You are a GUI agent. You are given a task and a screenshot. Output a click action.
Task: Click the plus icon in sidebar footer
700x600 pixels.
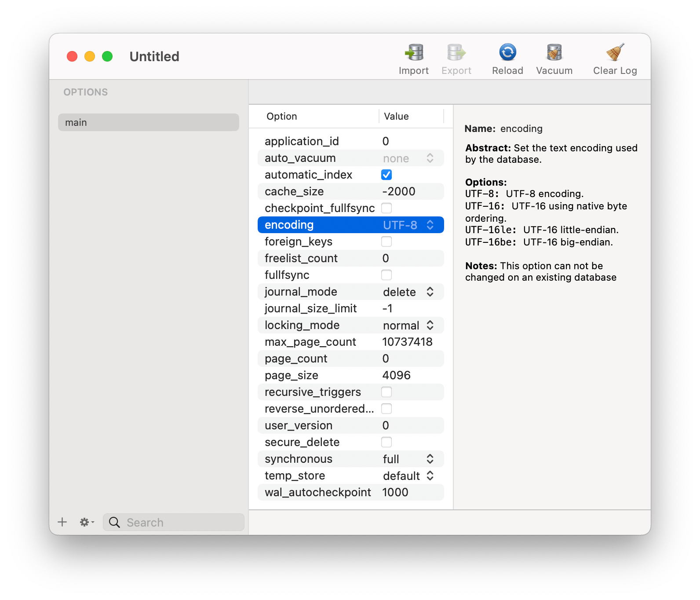pyautogui.click(x=62, y=522)
